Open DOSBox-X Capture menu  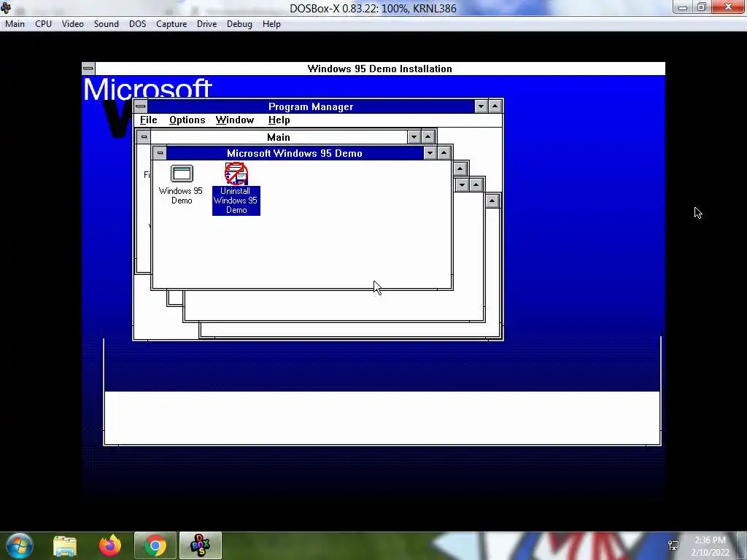tap(171, 24)
